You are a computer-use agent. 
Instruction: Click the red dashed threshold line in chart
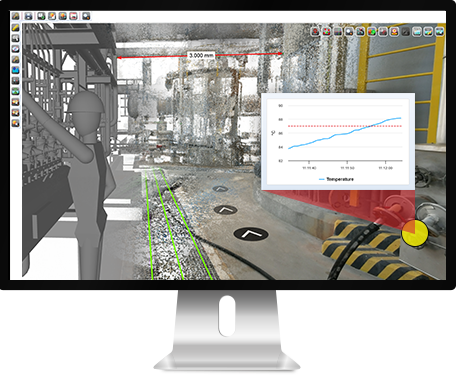(345, 126)
